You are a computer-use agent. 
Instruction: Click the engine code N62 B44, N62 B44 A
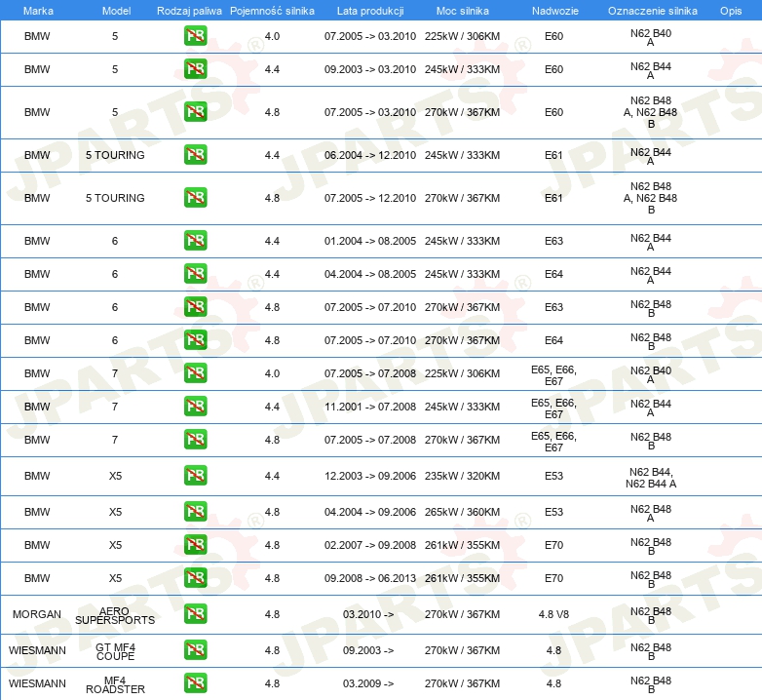click(x=651, y=478)
